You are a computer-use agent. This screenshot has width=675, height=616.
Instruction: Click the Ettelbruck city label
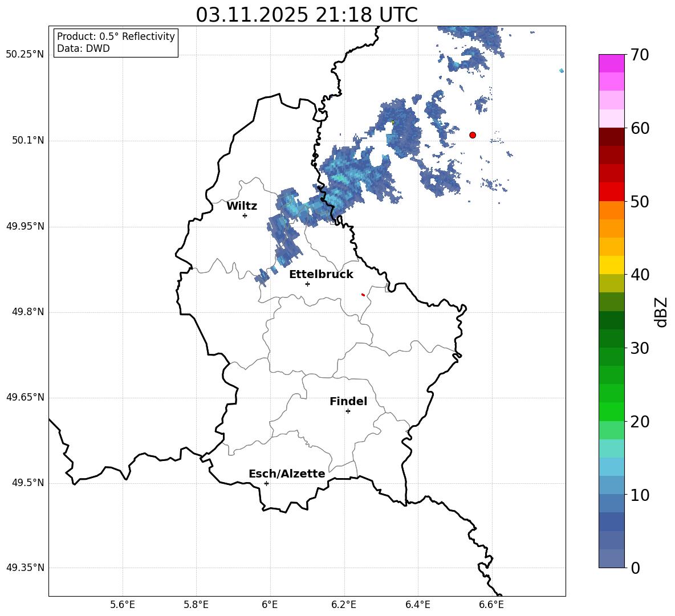coord(321,275)
